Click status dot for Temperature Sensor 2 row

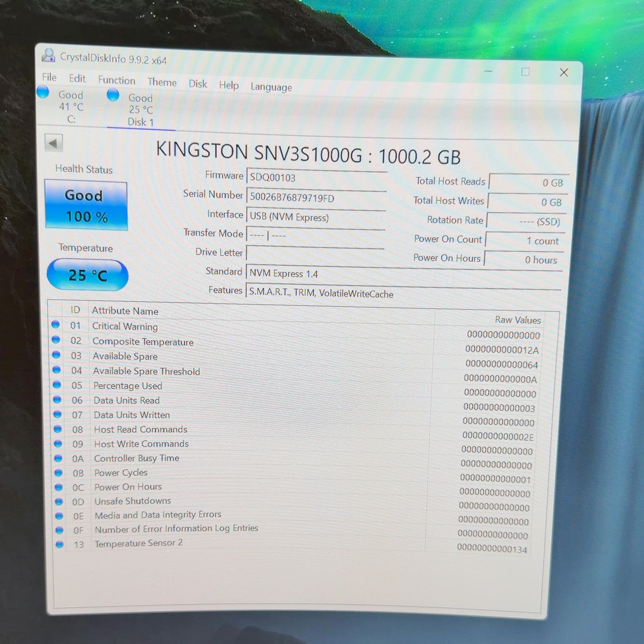60,544
